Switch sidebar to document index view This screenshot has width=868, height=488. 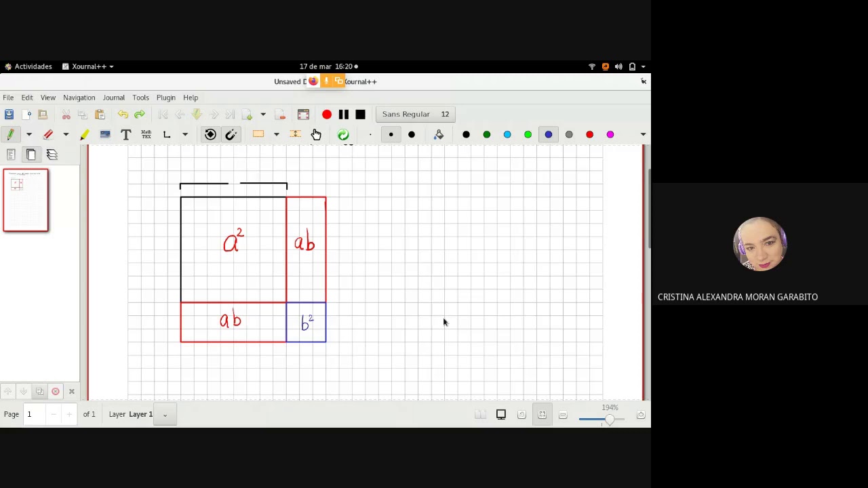(11, 155)
